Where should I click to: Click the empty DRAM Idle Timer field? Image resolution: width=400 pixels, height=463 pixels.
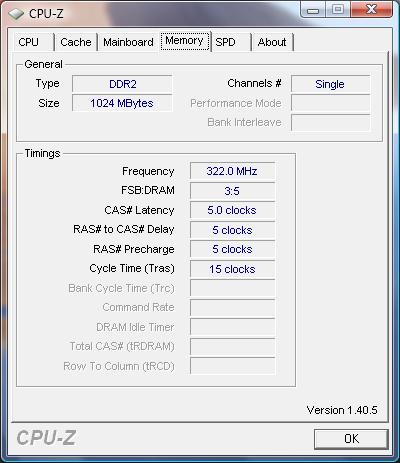[x=232, y=327]
